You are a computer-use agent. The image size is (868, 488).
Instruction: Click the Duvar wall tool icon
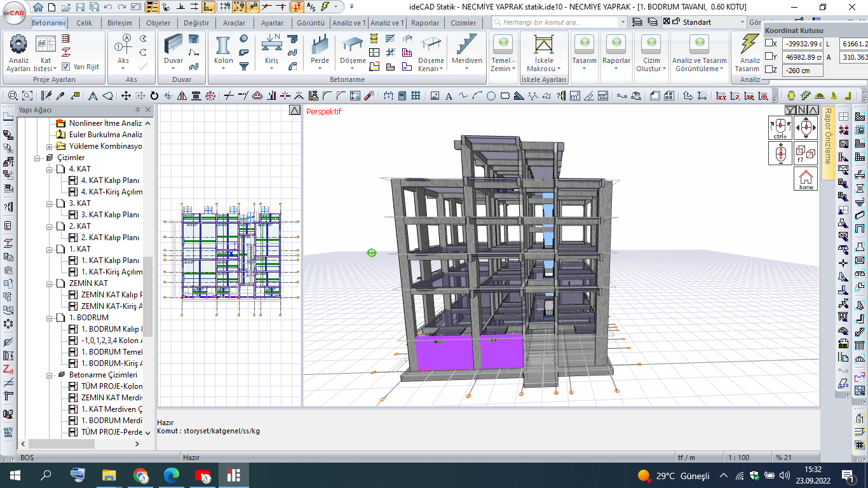coord(173,44)
